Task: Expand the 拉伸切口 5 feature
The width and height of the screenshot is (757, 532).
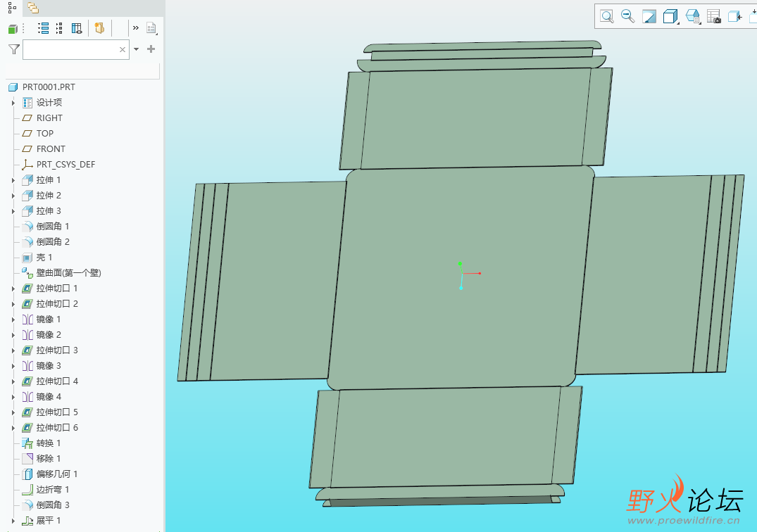Action: click(x=13, y=412)
